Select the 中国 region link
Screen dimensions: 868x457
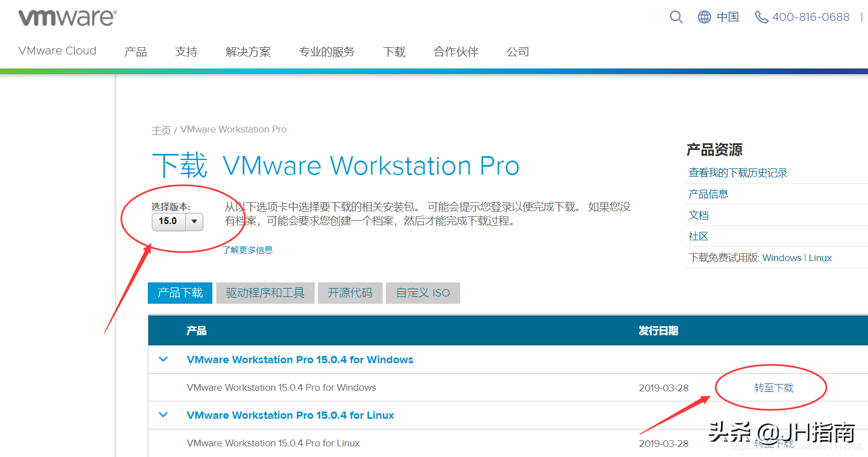(x=728, y=17)
